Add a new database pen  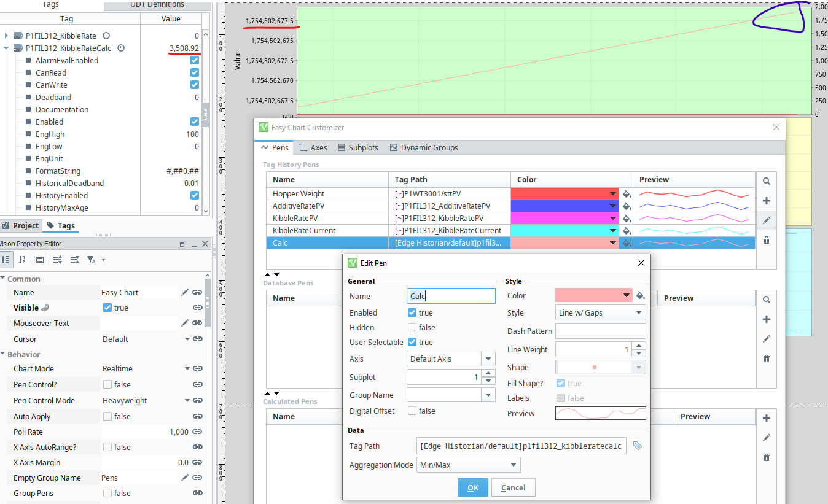tap(766, 319)
